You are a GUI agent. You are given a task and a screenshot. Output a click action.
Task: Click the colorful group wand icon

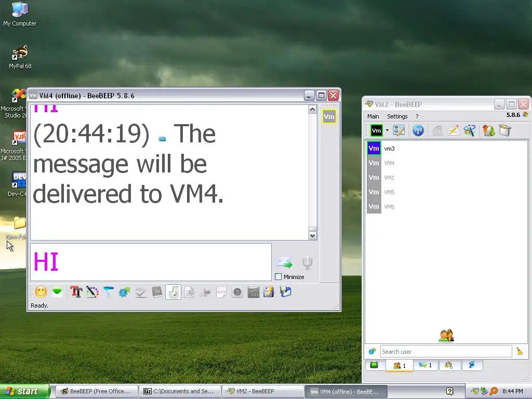470,130
